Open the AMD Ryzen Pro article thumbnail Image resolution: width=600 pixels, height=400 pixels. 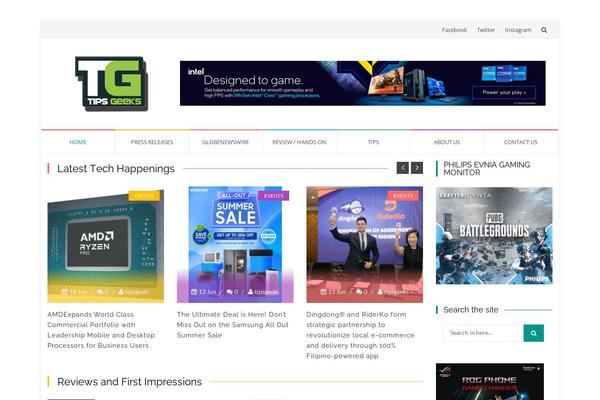(106, 245)
